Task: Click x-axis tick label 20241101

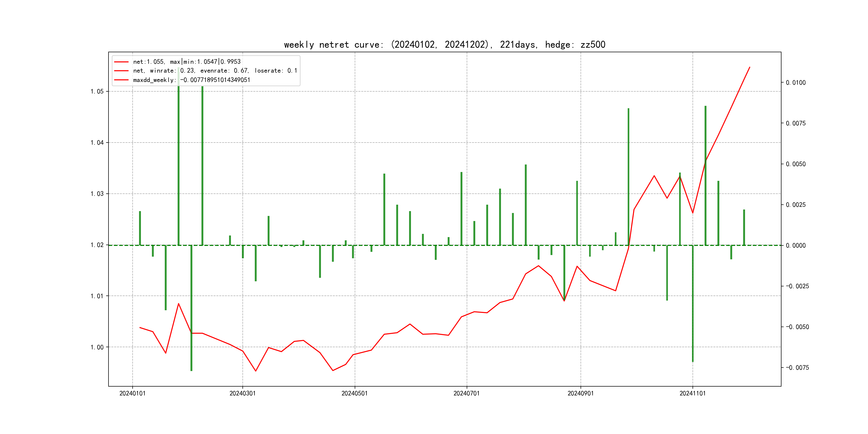Action: (x=693, y=394)
